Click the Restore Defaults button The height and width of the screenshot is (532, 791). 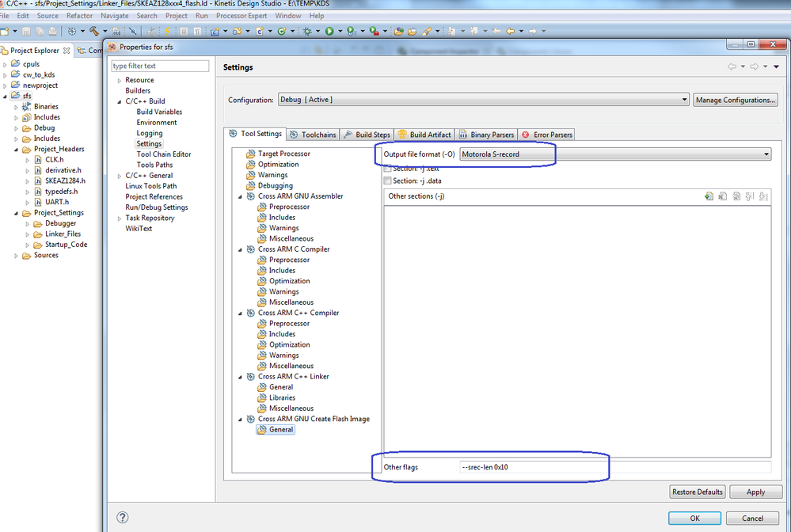(698, 492)
